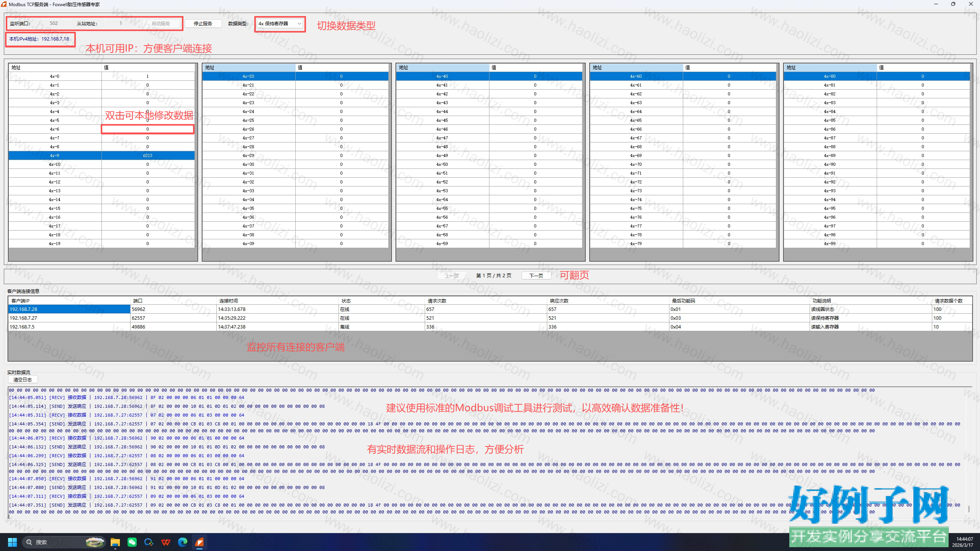Select value 6223 in row 4x-9
The width and height of the screenshot is (980, 551).
pos(147,155)
